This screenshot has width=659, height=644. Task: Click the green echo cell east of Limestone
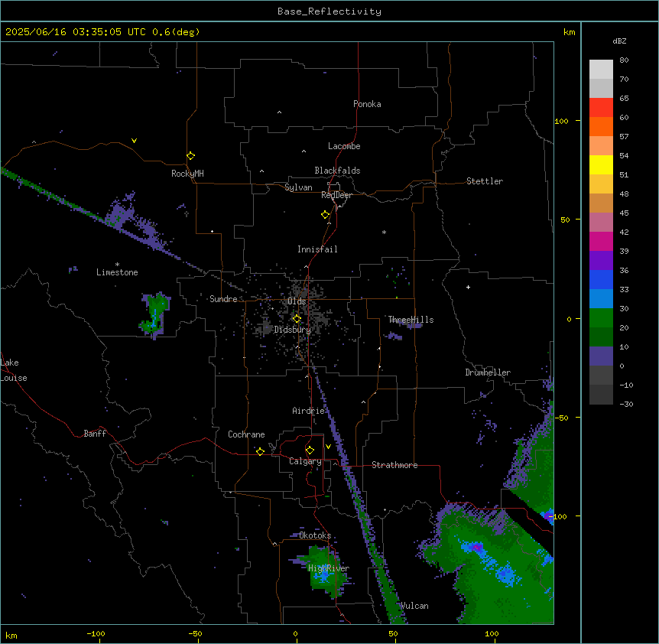click(155, 314)
